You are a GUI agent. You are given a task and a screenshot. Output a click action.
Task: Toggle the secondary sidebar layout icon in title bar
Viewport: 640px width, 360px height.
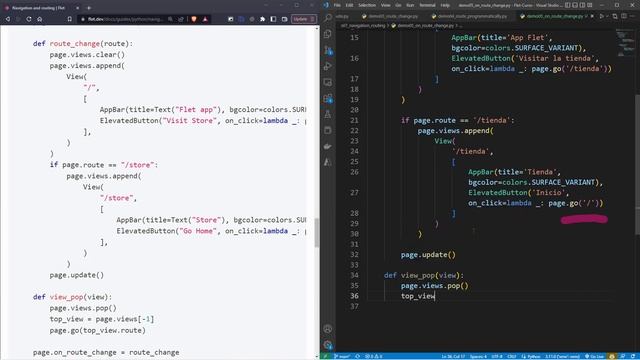pos(582,5)
